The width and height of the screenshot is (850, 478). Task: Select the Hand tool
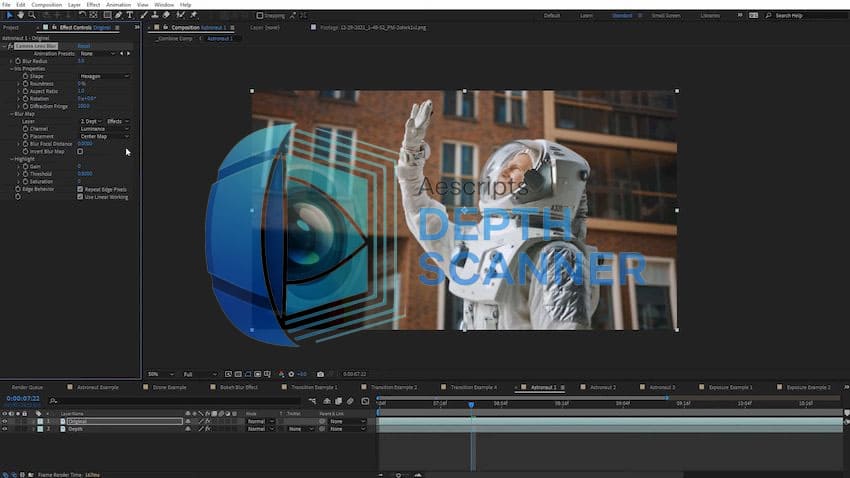click(21, 15)
